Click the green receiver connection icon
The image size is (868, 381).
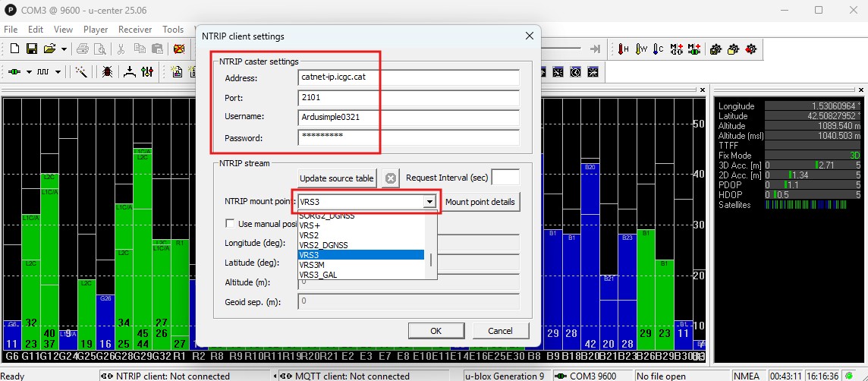(14, 72)
